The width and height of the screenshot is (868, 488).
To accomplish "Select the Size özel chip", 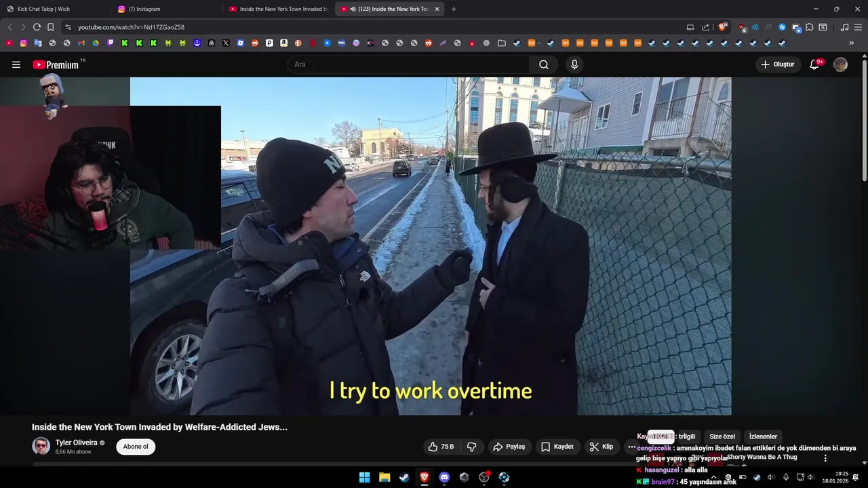I will click(722, 436).
